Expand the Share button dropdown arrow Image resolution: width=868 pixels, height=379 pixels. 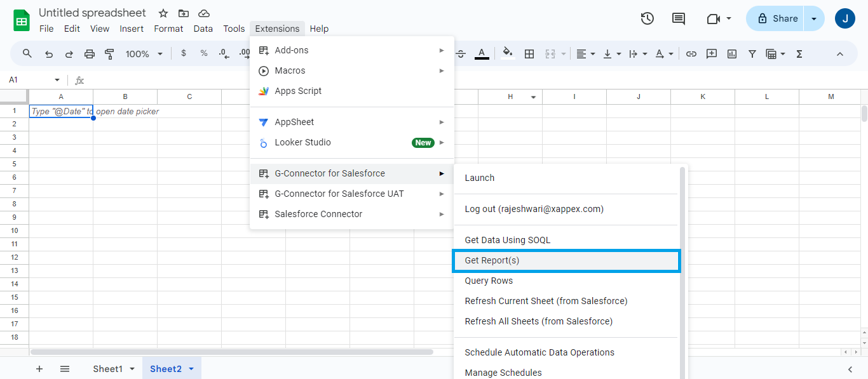tap(814, 18)
